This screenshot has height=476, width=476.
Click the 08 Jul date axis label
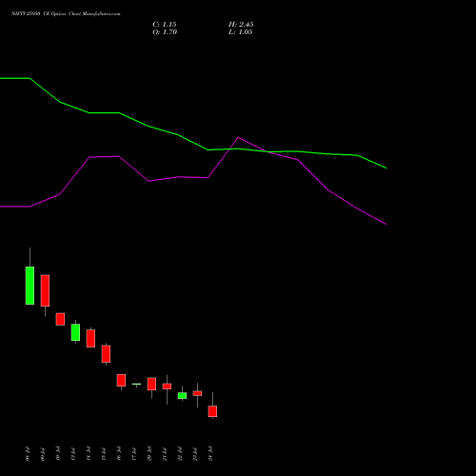[28, 454]
